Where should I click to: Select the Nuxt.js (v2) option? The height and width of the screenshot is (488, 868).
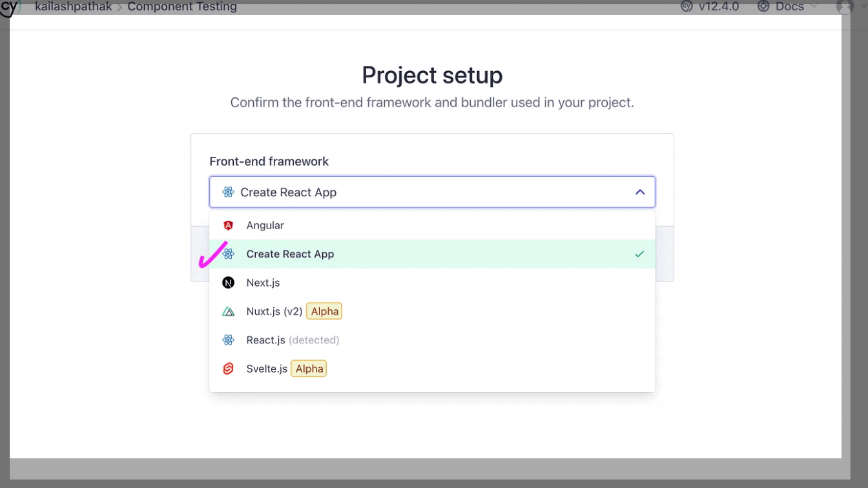coord(274,312)
